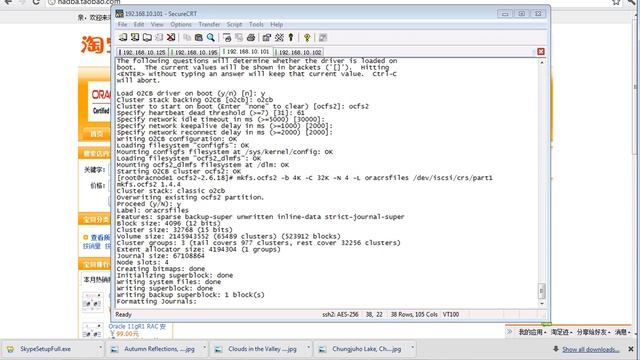Click the browser reload button
The width and height of the screenshot is (640, 360).
tap(36, 2)
